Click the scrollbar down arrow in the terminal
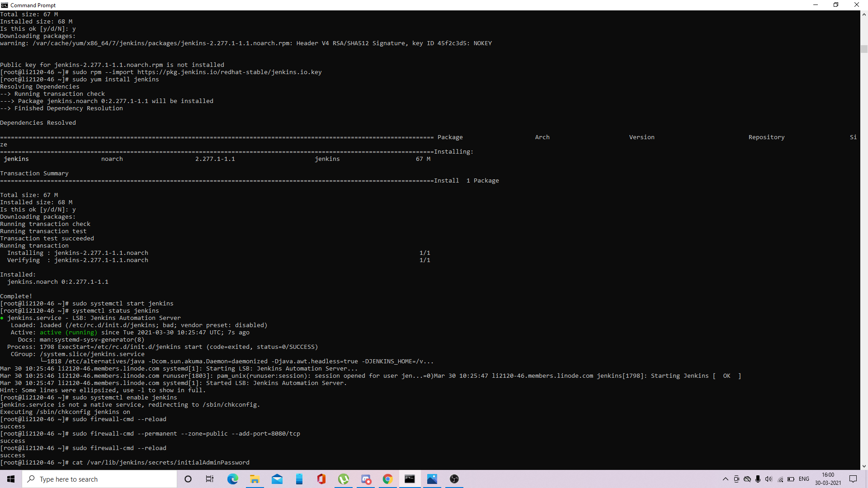Viewport: 868px width, 488px height. pyautogui.click(x=864, y=466)
